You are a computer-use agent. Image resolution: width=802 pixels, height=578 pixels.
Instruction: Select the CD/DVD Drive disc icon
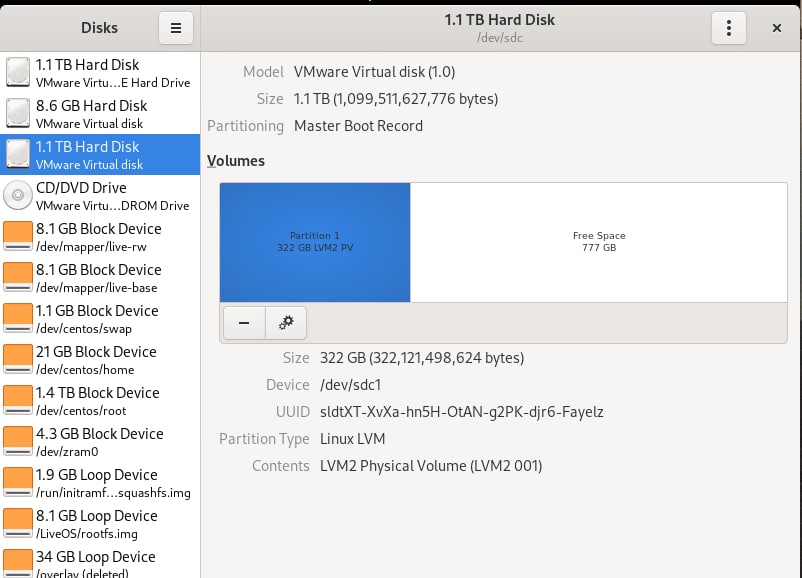coord(18,195)
